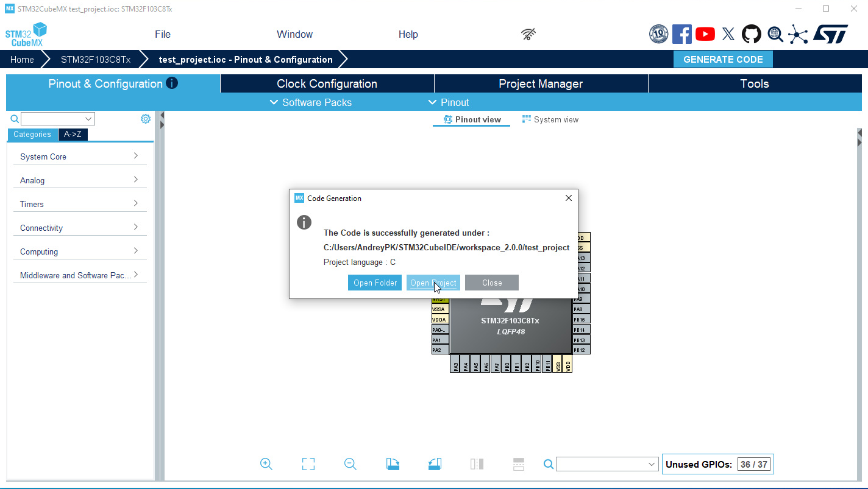
Task: Click the test_project.ioc breadcrumb
Action: tap(246, 59)
